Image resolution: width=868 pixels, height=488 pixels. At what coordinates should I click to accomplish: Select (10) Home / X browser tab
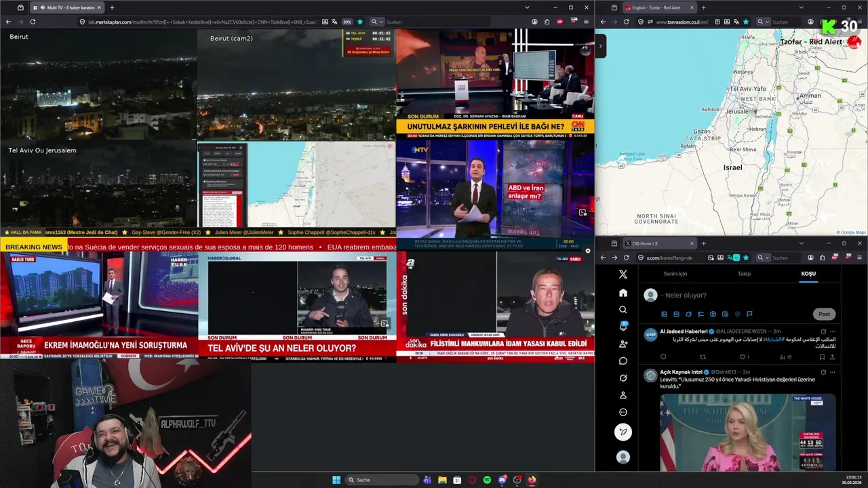click(660, 243)
